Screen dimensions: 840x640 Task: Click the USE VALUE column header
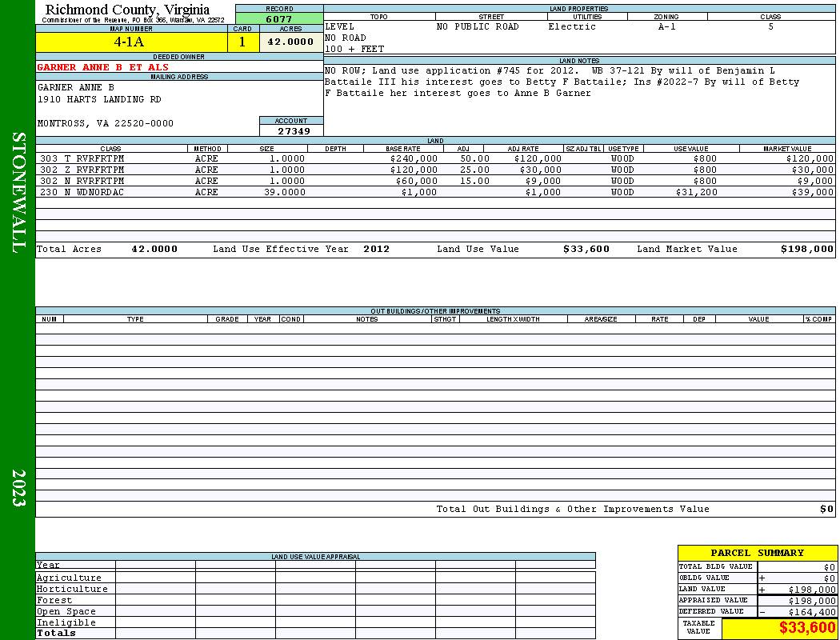[690, 148]
